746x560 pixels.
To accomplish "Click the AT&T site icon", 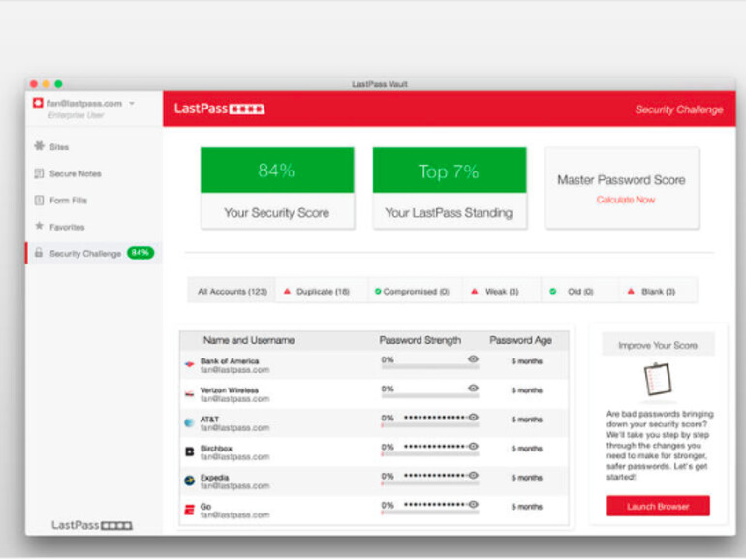I will [189, 422].
